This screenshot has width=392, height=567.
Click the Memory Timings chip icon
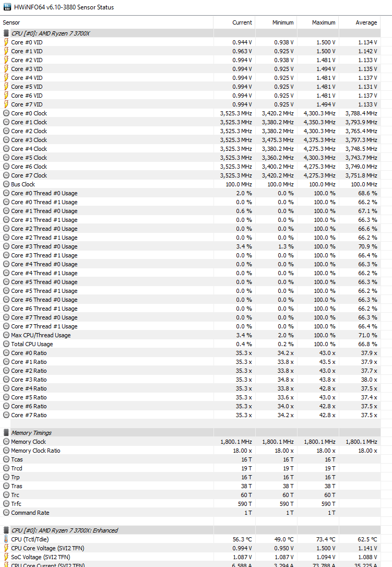(x=6, y=433)
